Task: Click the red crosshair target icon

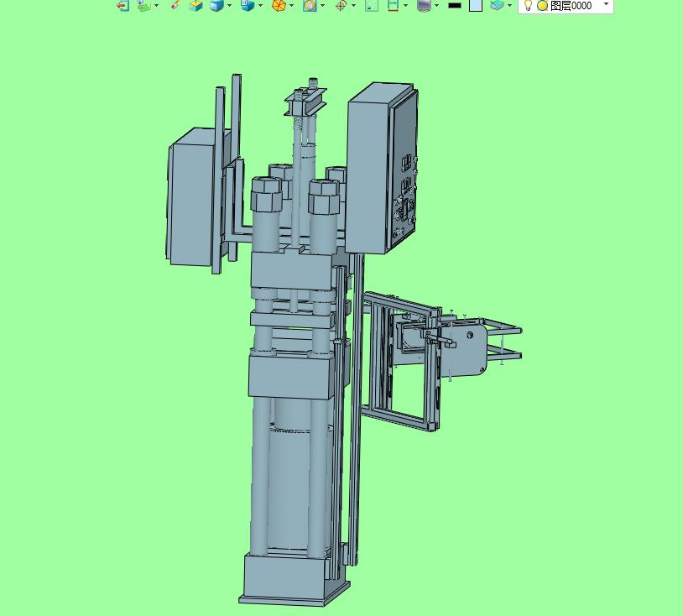Action: pyautogui.click(x=341, y=5)
